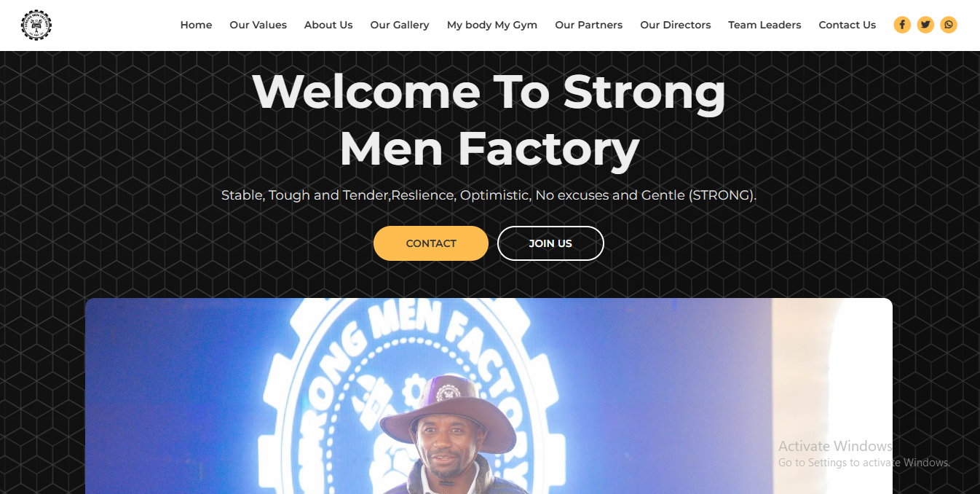Open the Our Values page
This screenshot has height=494, width=980.
pos(258,25)
